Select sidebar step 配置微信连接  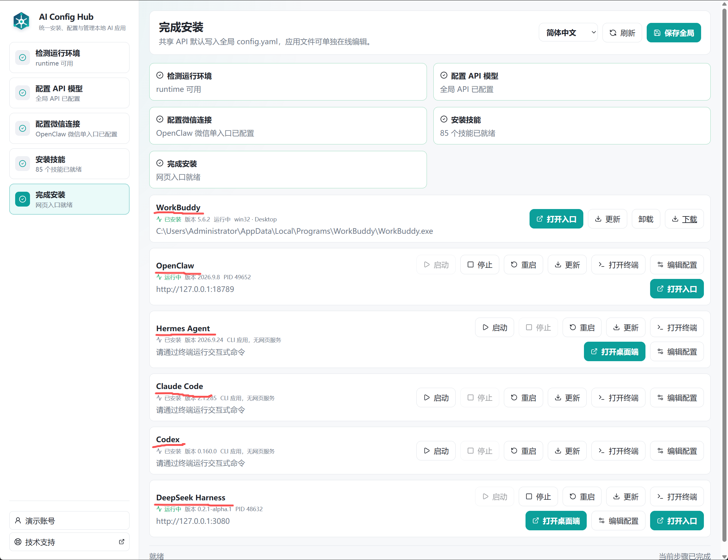pyautogui.click(x=69, y=128)
